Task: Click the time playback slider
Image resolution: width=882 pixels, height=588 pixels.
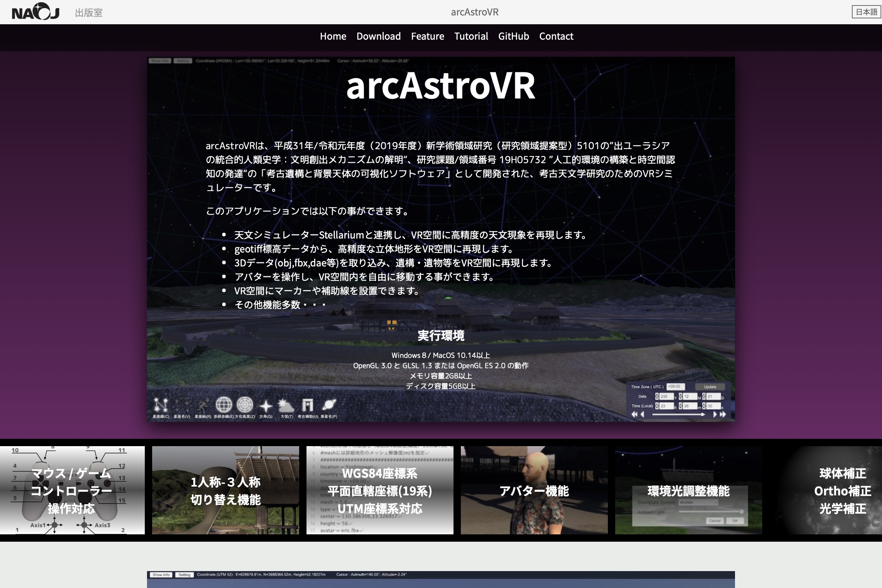Action: [678, 415]
